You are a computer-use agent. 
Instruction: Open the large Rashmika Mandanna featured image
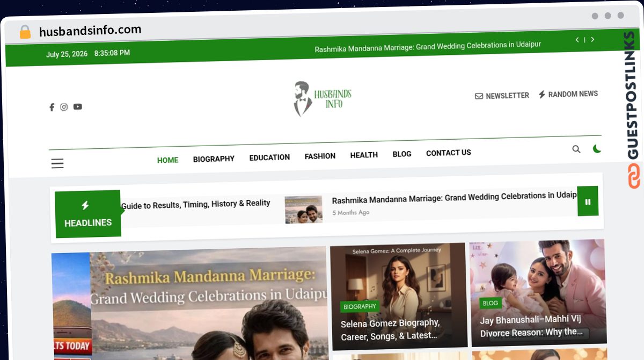[x=209, y=304]
